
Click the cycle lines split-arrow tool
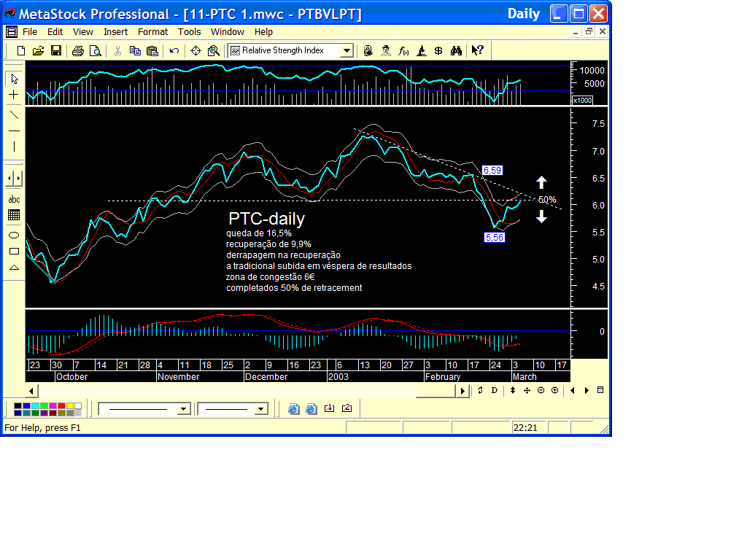(x=15, y=179)
